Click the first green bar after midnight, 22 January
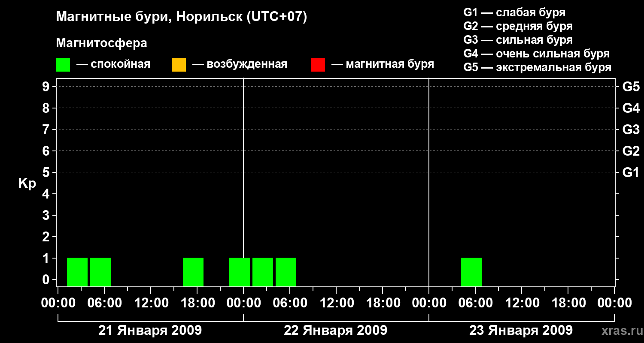Viewport: 644px width, 343px height. coord(263,272)
